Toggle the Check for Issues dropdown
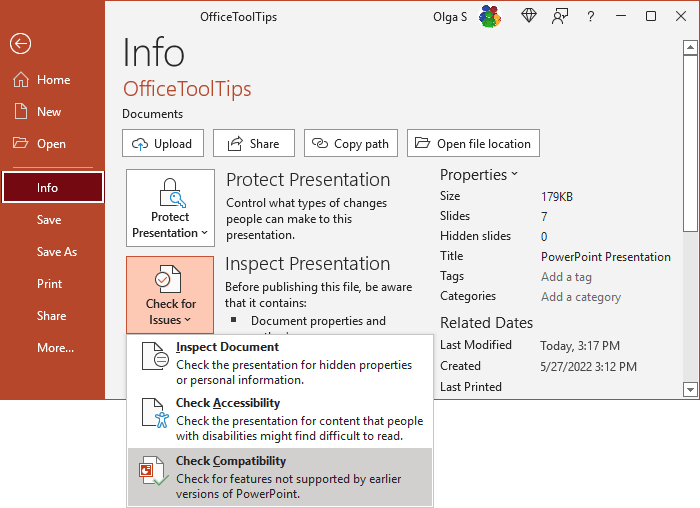Screen dimensions: 700x508 [170, 295]
